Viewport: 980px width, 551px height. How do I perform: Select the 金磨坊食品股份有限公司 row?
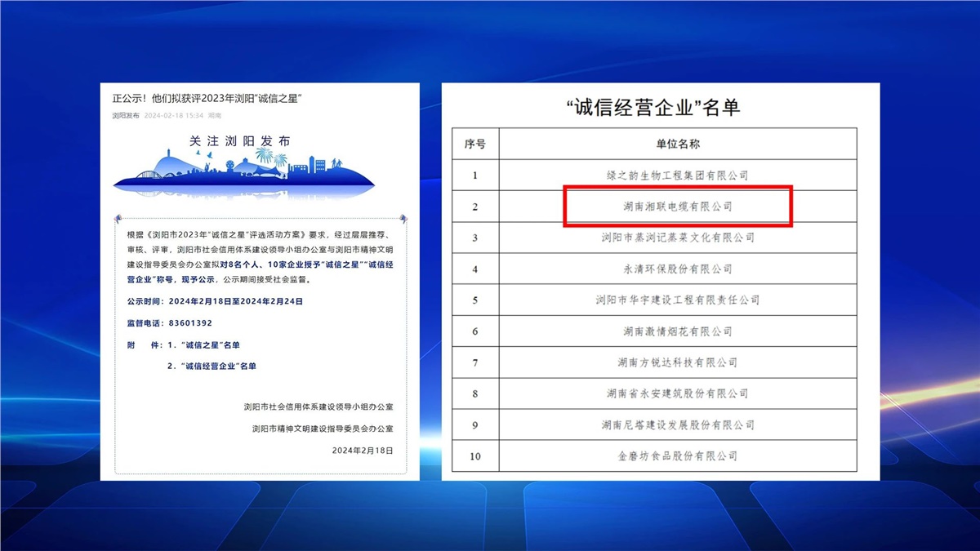tap(677, 455)
